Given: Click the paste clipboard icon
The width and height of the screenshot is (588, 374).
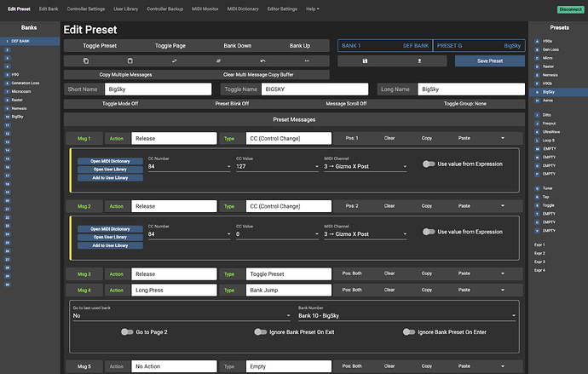Looking at the screenshot, I should pyautogui.click(x=130, y=61).
